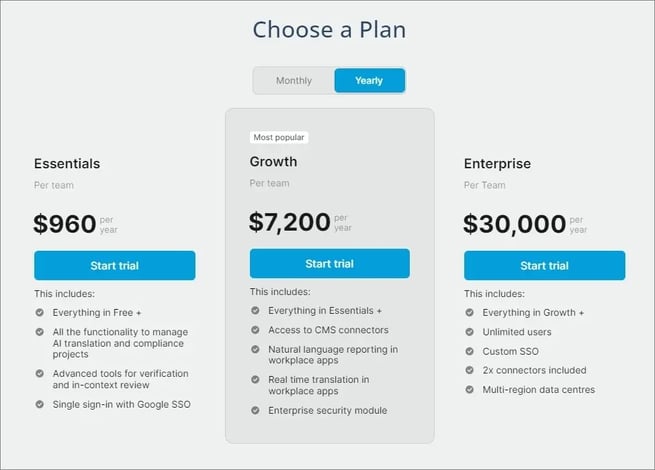
Task: Click checkmark icon next to 2x connectors included
Action: point(470,370)
